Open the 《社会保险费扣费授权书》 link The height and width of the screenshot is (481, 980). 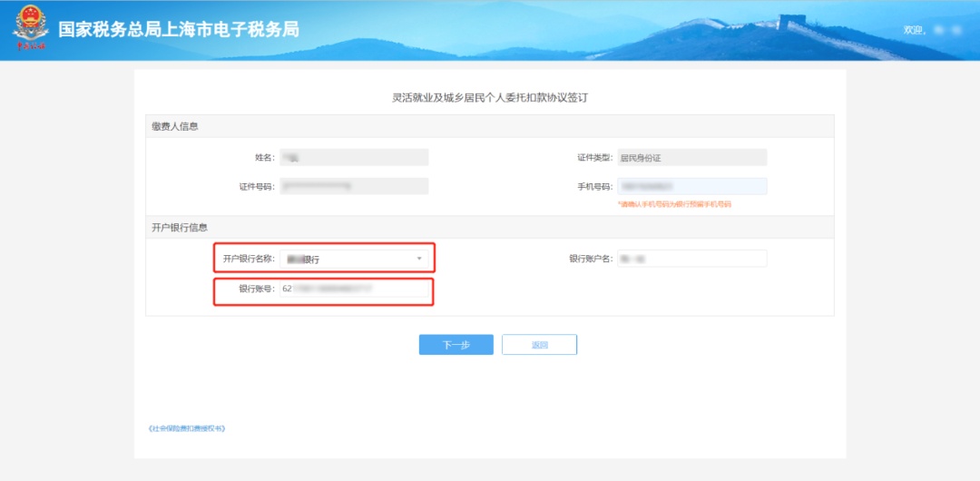(x=186, y=427)
